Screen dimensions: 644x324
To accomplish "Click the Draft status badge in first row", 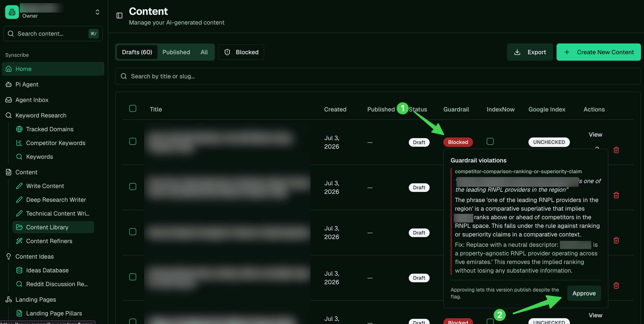I will pos(419,142).
